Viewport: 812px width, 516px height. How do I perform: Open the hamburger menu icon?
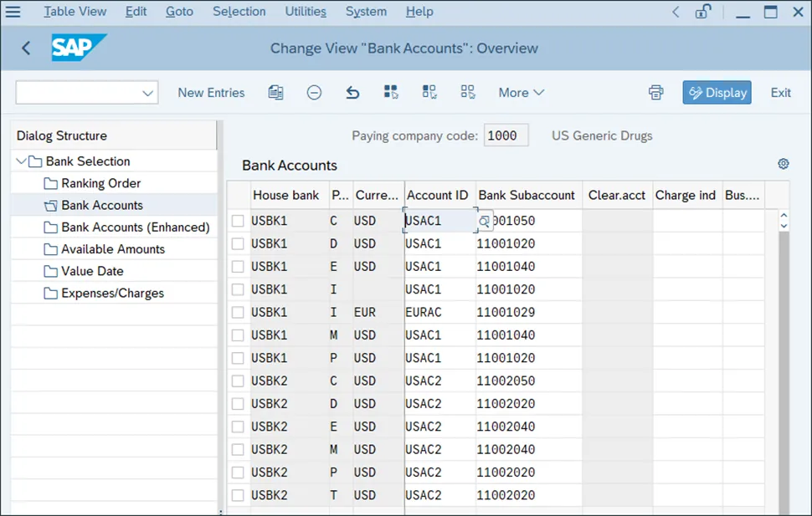[13, 12]
